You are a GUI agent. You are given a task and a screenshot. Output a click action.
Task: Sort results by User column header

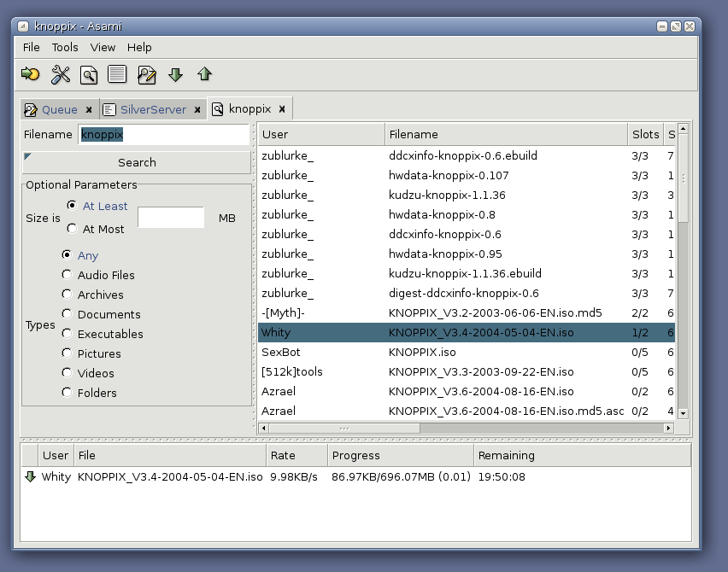click(x=321, y=135)
